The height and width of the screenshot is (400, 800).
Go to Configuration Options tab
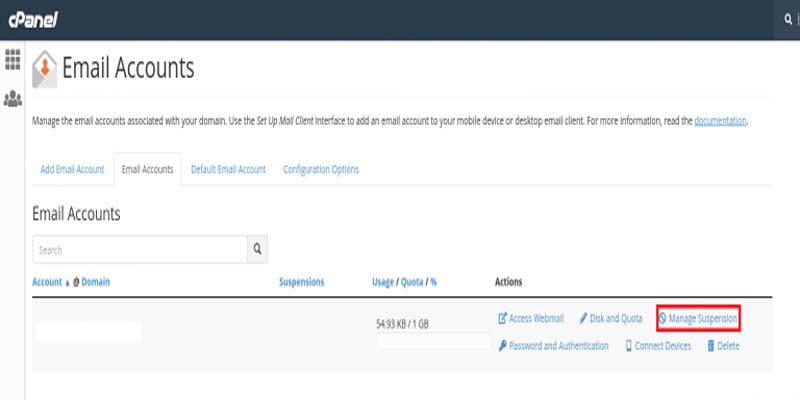coord(320,169)
